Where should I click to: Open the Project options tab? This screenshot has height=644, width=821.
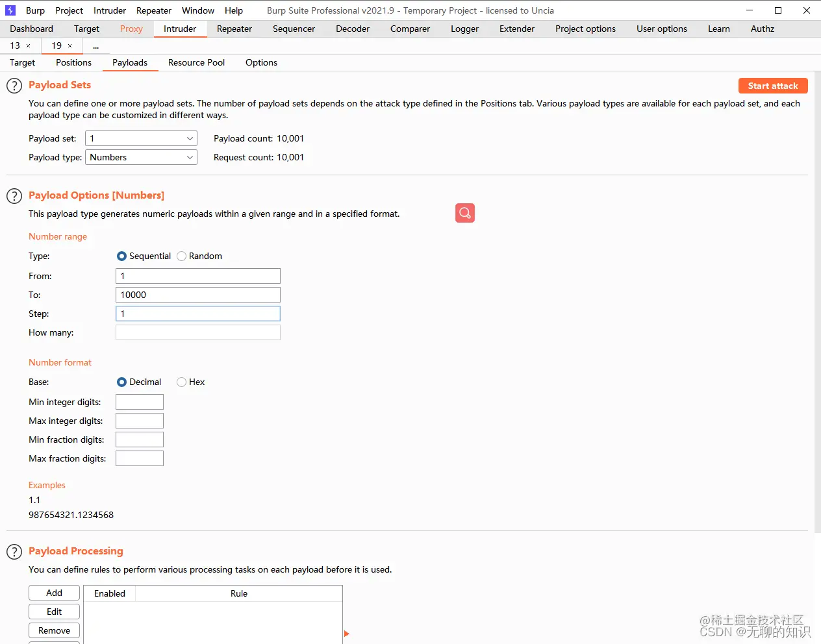coord(585,29)
